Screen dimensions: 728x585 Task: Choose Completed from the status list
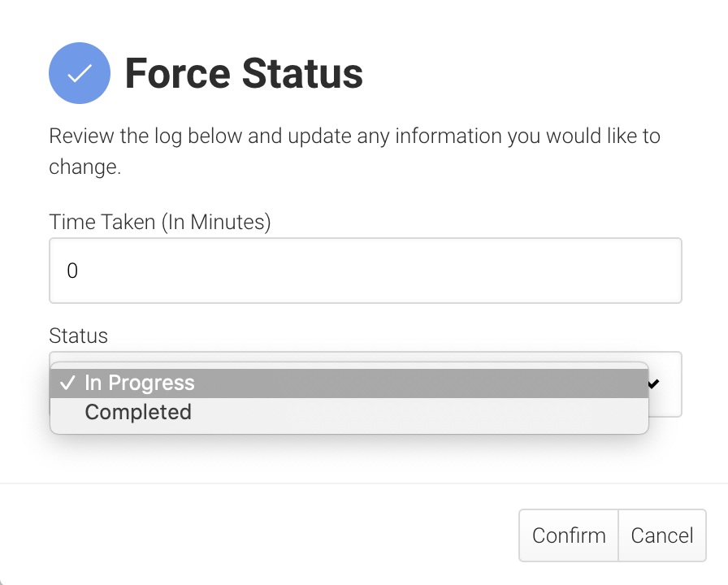click(x=138, y=412)
